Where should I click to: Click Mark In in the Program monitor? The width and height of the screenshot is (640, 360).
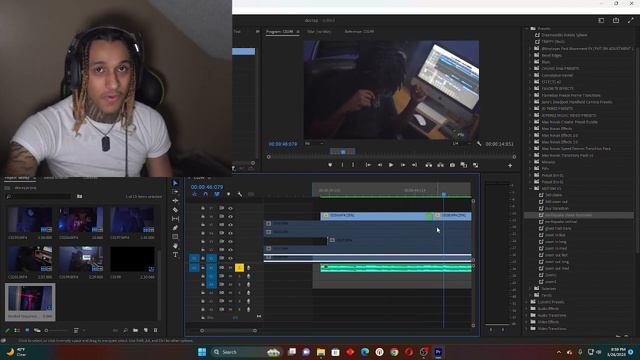coord(342,165)
